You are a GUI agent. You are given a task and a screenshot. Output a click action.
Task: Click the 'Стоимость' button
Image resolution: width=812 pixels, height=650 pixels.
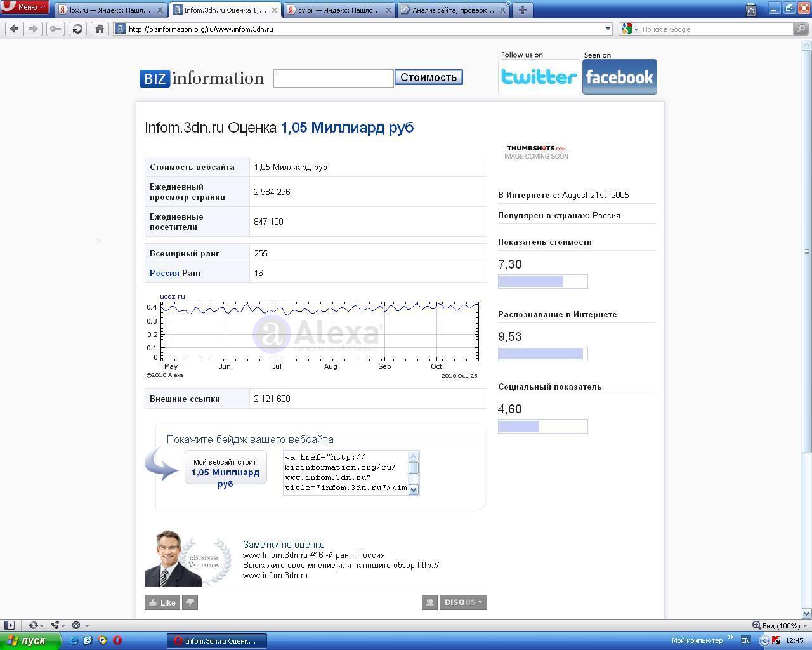(x=429, y=77)
